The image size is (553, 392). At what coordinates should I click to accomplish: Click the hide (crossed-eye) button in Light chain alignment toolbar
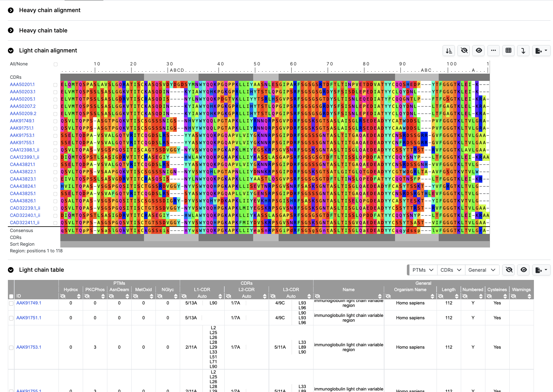pyautogui.click(x=464, y=51)
